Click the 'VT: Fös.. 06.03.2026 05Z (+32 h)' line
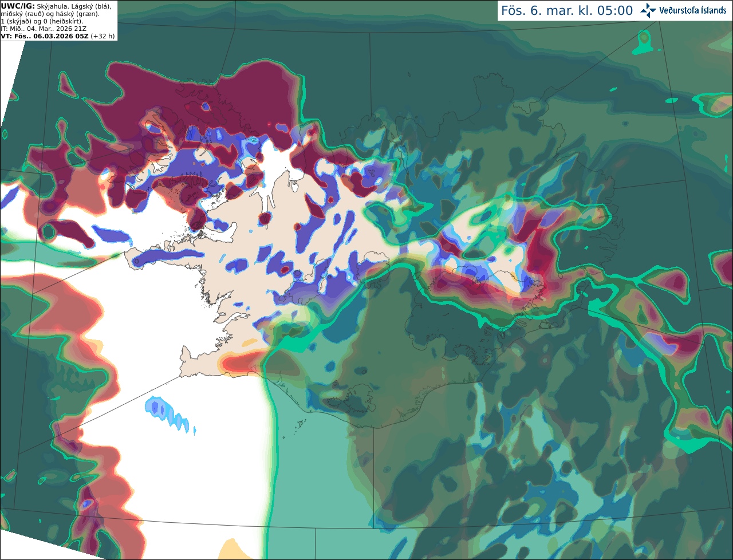733x560 pixels. [58, 36]
